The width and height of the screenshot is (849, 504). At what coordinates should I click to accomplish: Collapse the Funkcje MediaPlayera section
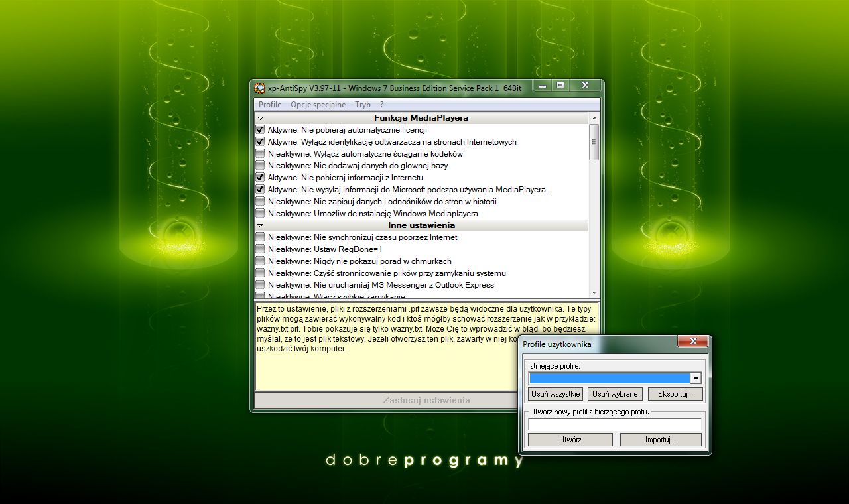(x=261, y=118)
